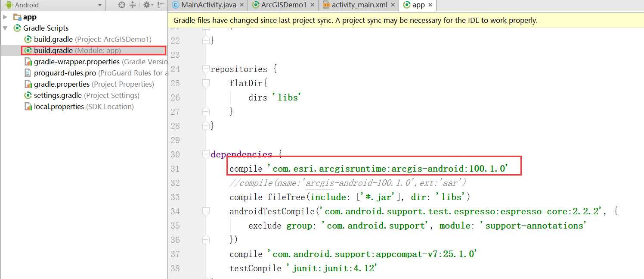Select Gradle Scripts in project tree
The width and height of the screenshot is (644, 279).
coord(46,28)
